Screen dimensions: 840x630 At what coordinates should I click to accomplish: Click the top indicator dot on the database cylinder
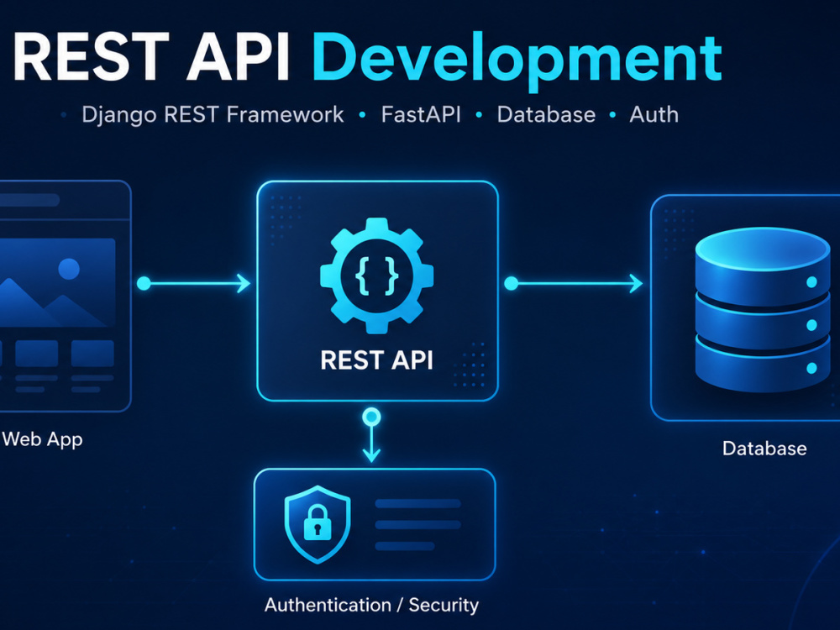[x=811, y=282]
